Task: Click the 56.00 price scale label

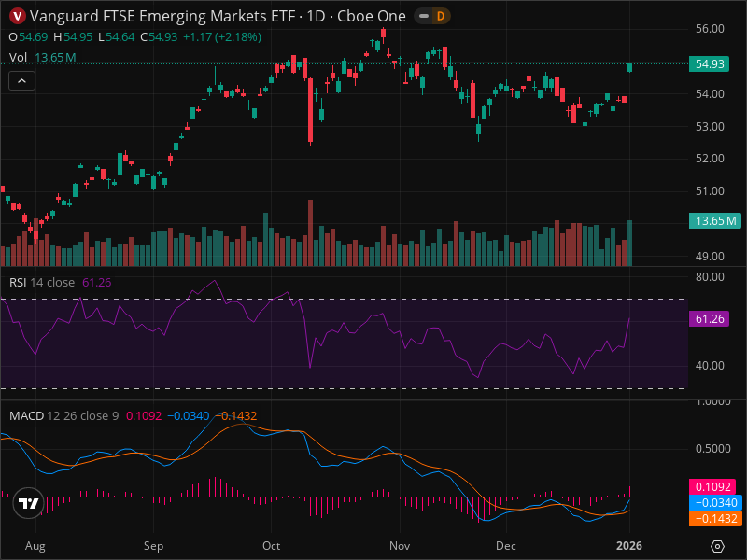Action: pyautogui.click(x=710, y=29)
